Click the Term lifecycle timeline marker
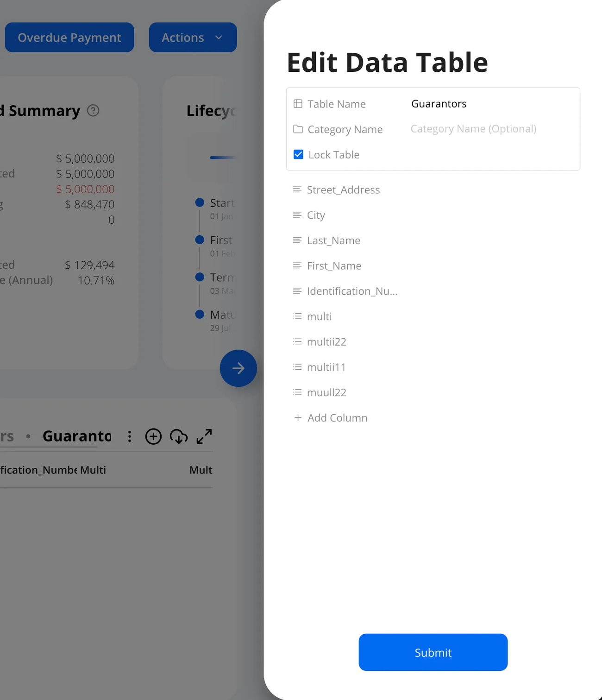Screen dimensions: 602x700 point(200,277)
